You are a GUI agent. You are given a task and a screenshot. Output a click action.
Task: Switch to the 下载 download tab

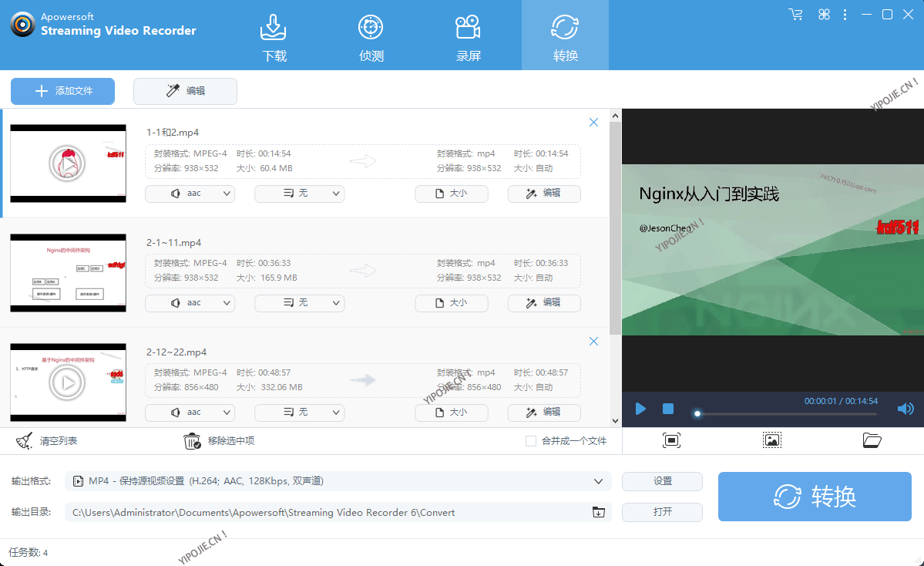coord(274,35)
